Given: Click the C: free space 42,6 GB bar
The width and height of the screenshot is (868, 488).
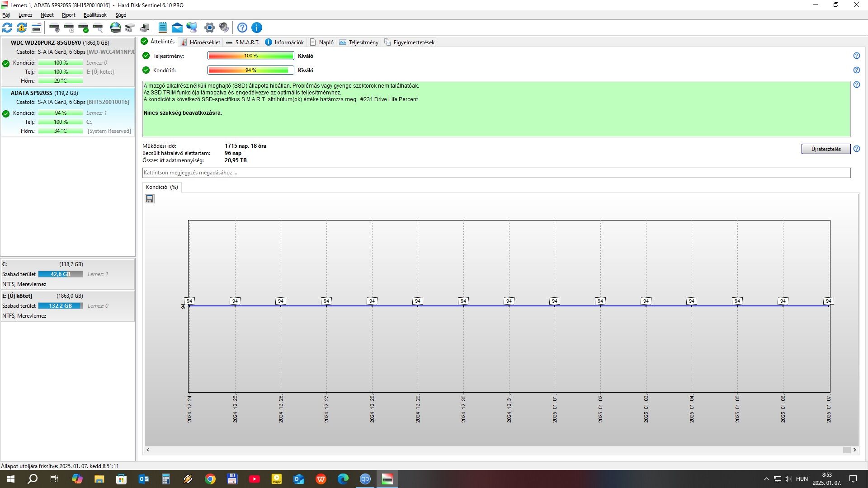Looking at the screenshot, I should [x=61, y=274].
